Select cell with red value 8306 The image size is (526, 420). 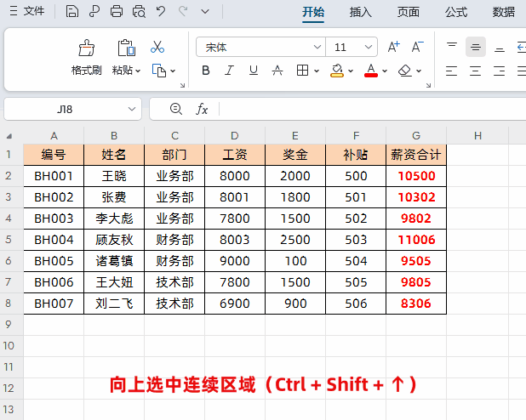click(x=416, y=304)
